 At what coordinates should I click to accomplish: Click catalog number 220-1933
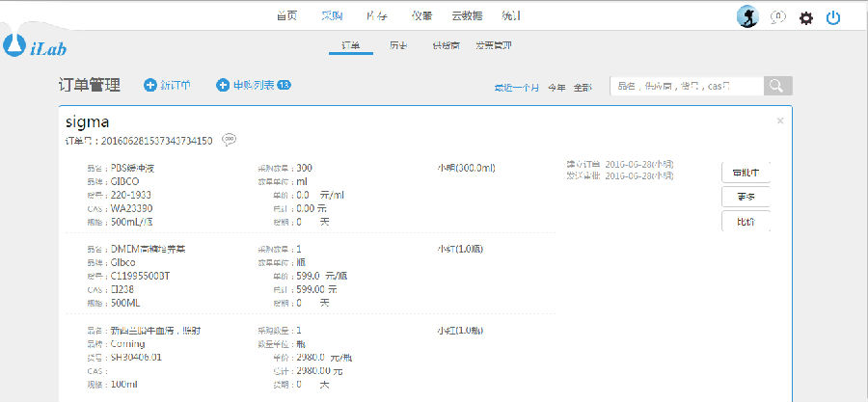tap(130, 195)
